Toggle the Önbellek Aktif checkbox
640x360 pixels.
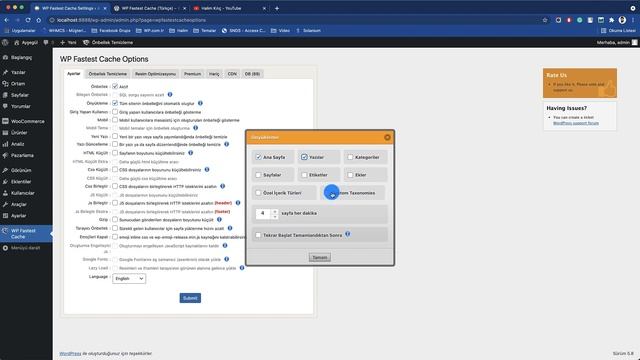115,87
